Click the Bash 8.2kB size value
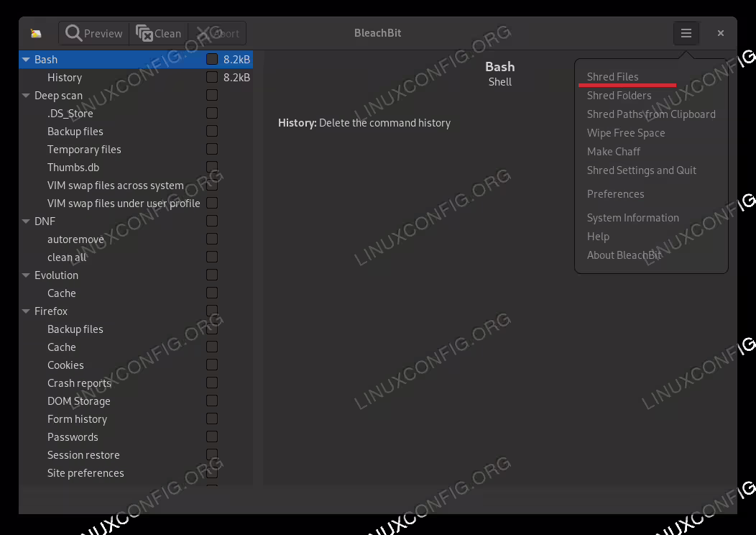Image resolution: width=756 pixels, height=535 pixels. pos(236,60)
